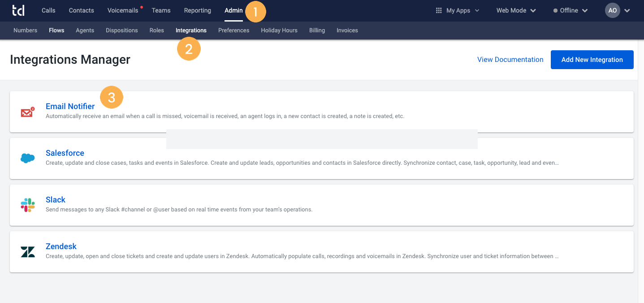644x303 pixels.
Task: Click the Offline status dot
Action: pyautogui.click(x=555, y=10)
